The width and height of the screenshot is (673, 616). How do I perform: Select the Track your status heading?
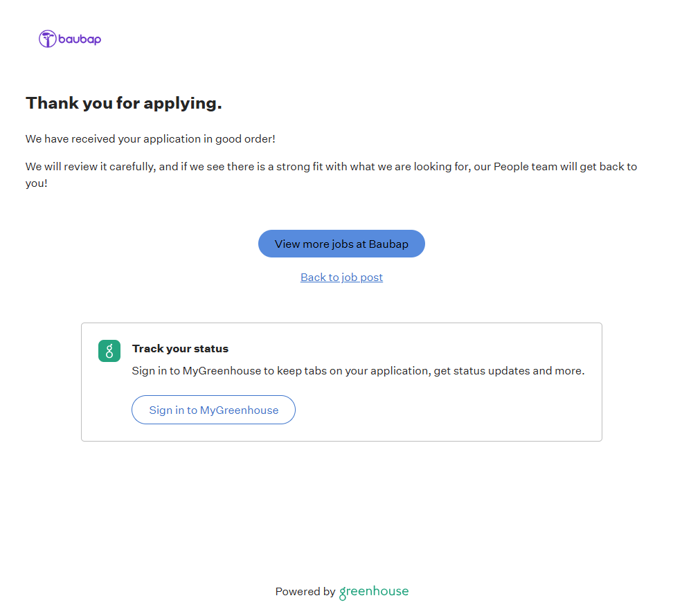tap(180, 349)
